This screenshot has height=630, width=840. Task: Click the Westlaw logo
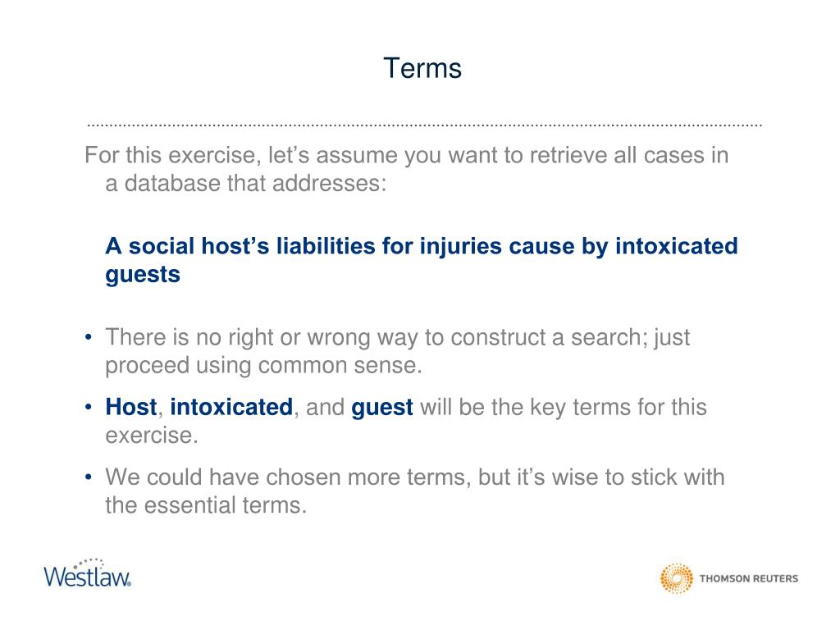click(x=87, y=573)
